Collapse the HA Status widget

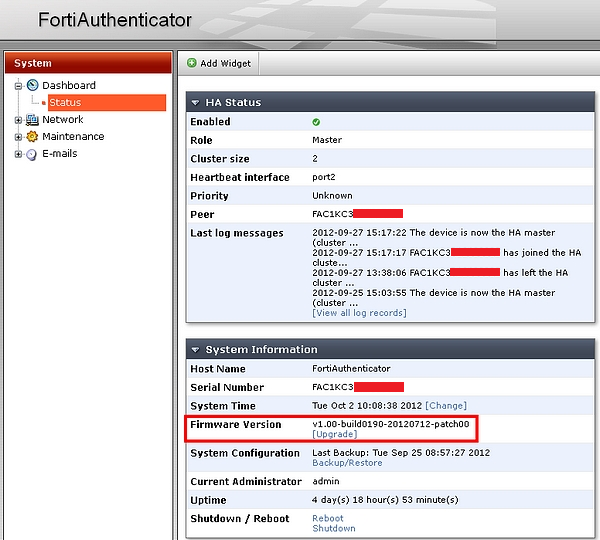click(x=196, y=103)
